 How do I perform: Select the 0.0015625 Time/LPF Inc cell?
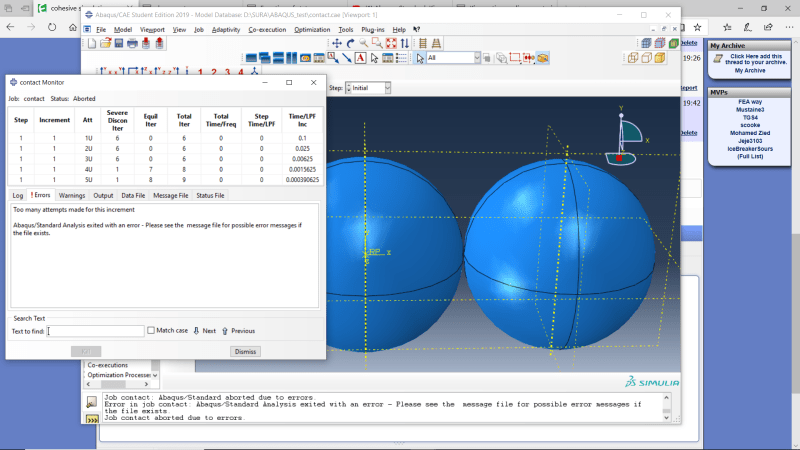tap(302, 169)
